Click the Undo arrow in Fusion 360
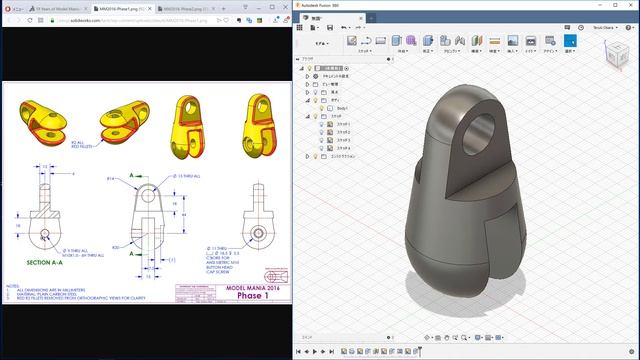 (x=344, y=27)
